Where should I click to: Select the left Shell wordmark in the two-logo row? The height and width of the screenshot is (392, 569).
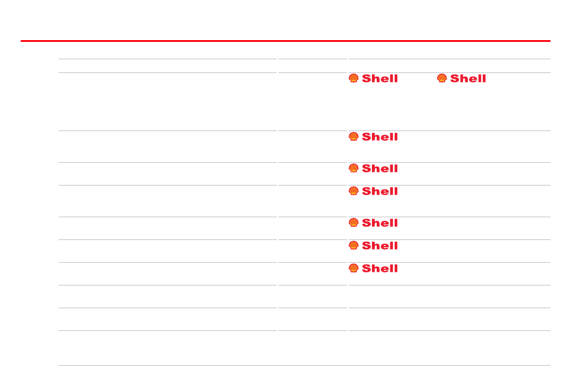380,78
